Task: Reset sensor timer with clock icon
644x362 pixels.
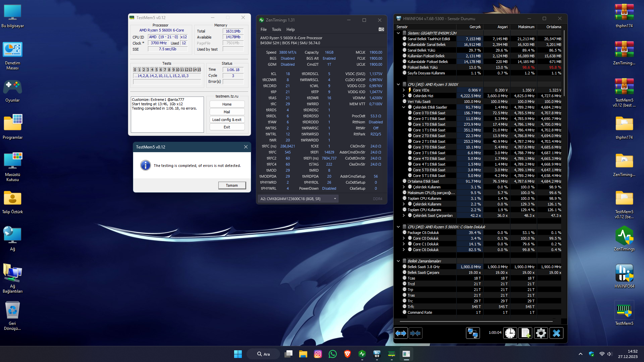Action: point(510,333)
